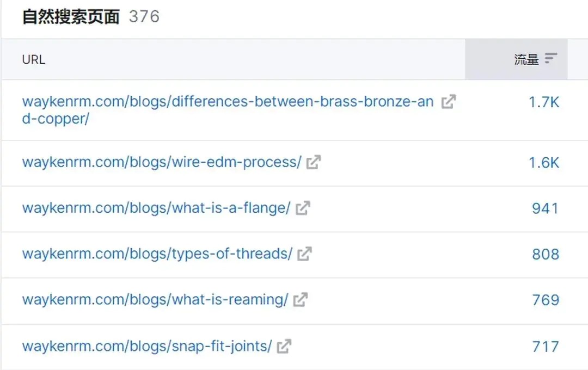Open external link icon for snap-fit-joints
This screenshot has width=588, height=370.
click(284, 346)
